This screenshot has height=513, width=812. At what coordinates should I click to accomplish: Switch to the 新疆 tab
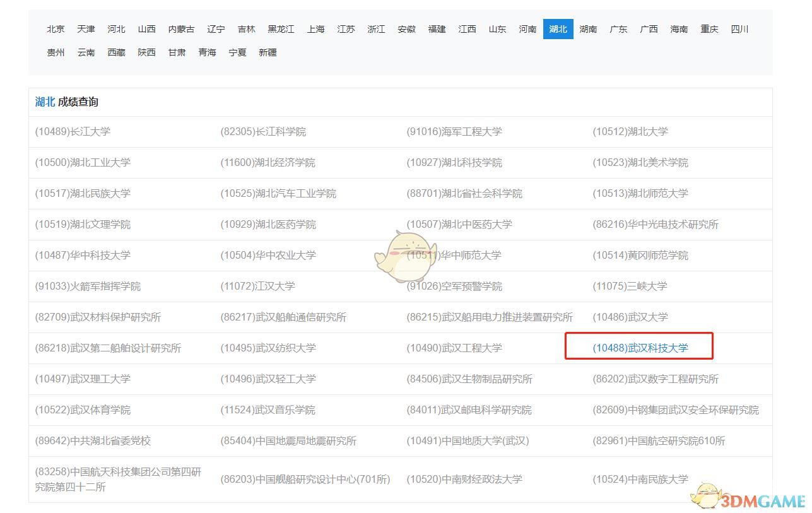click(x=268, y=52)
